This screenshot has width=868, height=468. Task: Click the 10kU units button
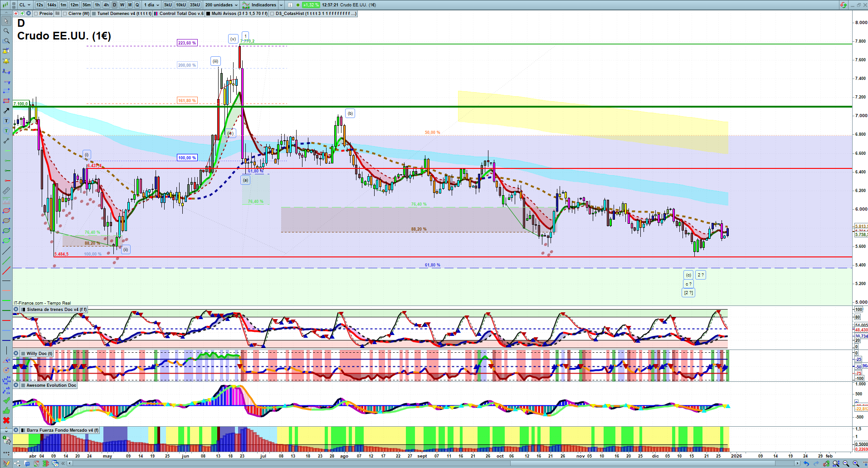point(181,5)
